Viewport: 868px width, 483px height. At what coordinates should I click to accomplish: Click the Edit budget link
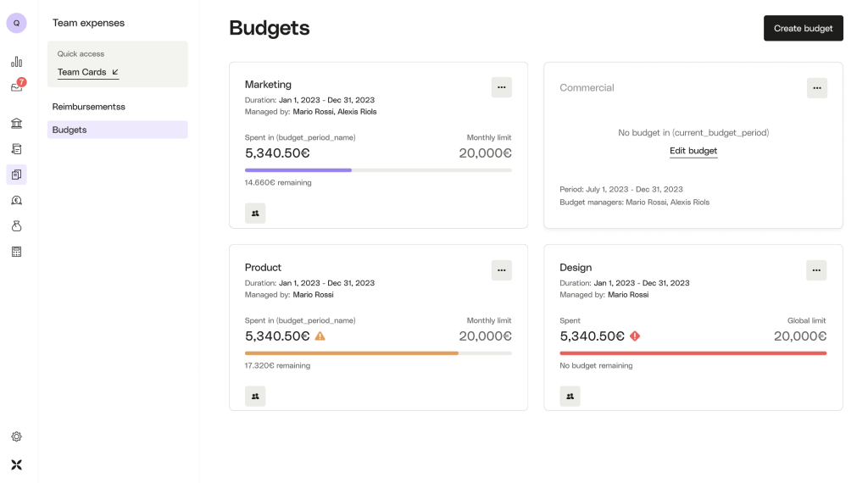point(693,151)
